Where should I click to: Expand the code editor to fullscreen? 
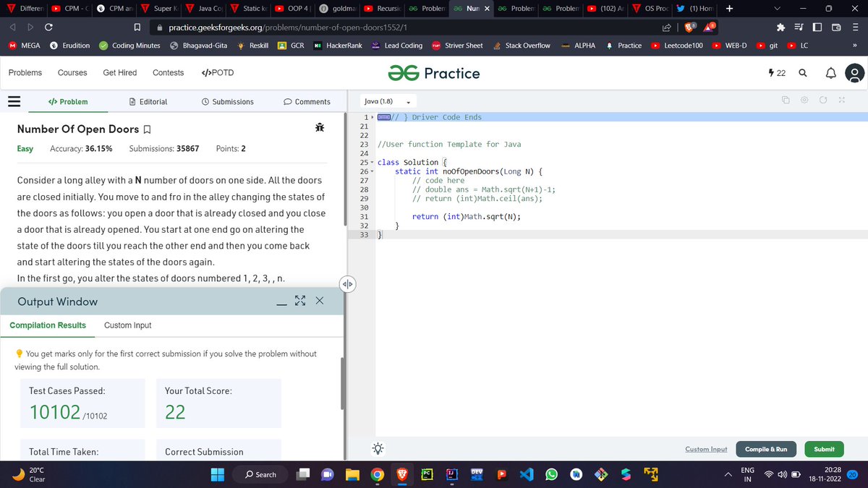click(841, 101)
